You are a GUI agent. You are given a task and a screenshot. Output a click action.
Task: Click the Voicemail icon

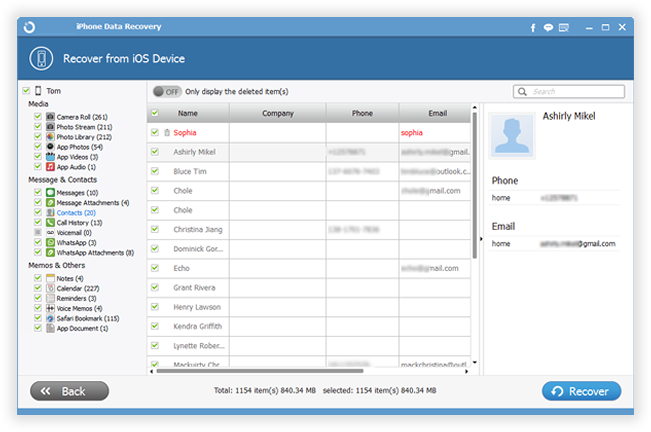tap(50, 232)
